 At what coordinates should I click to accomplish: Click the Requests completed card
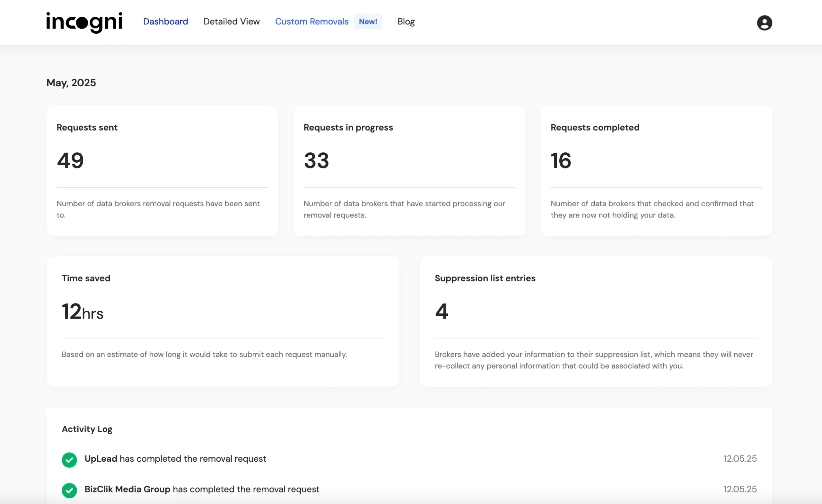(x=656, y=171)
